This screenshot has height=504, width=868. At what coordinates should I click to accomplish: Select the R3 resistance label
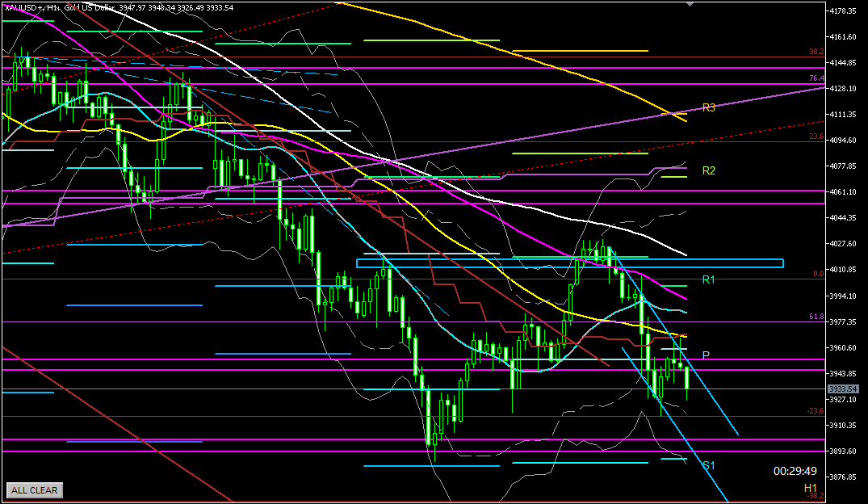click(x=709, y=107)
